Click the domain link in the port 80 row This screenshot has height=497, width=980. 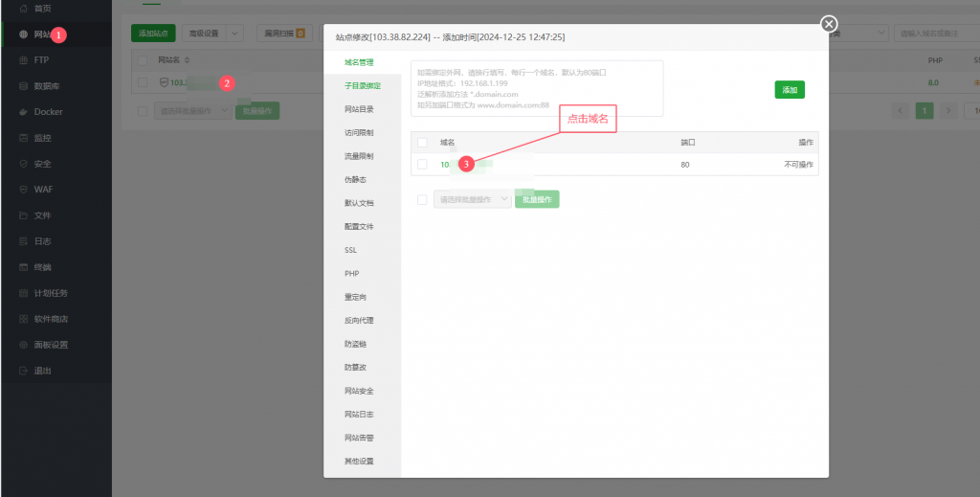466,165
